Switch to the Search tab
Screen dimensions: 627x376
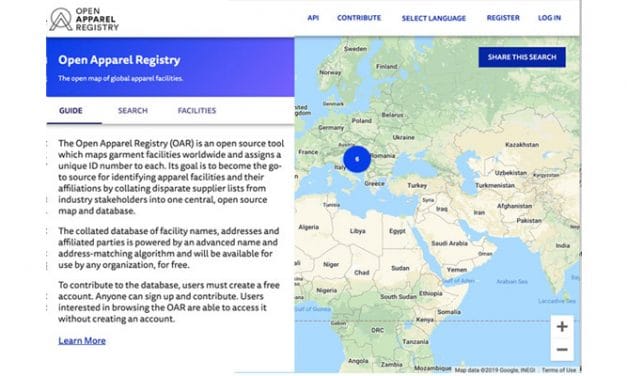point(133,110)
